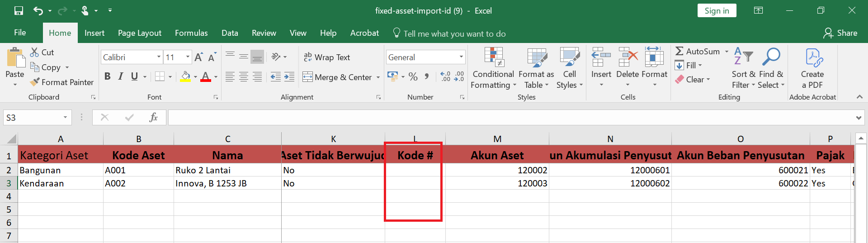This screenshot has height=243, width=868.
Task: Click the Insert Function fx icon
Action: point(153,118)
